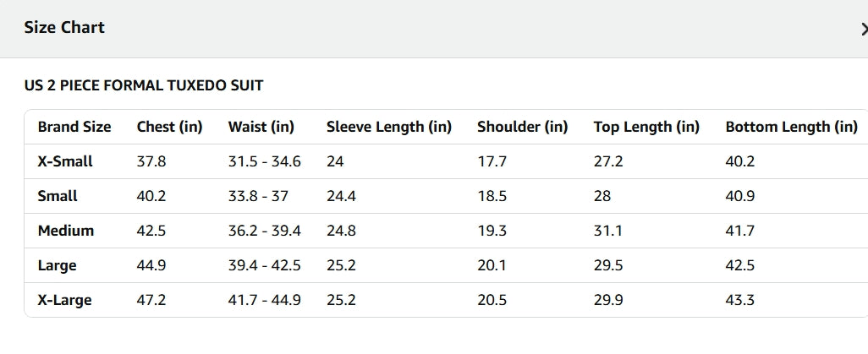Viewport: 868px width, 354px height.
Task: Close the Size Chart dialog
Action: (863, 29)
